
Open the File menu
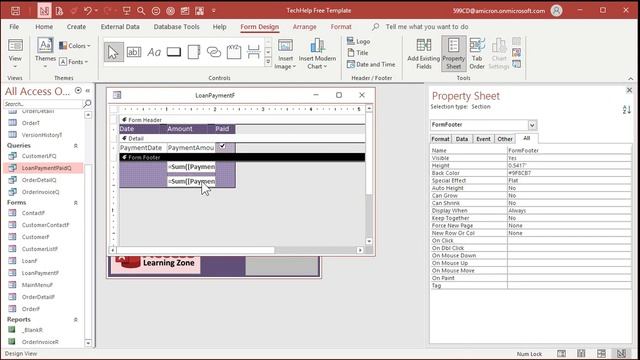tap(14, 27)
